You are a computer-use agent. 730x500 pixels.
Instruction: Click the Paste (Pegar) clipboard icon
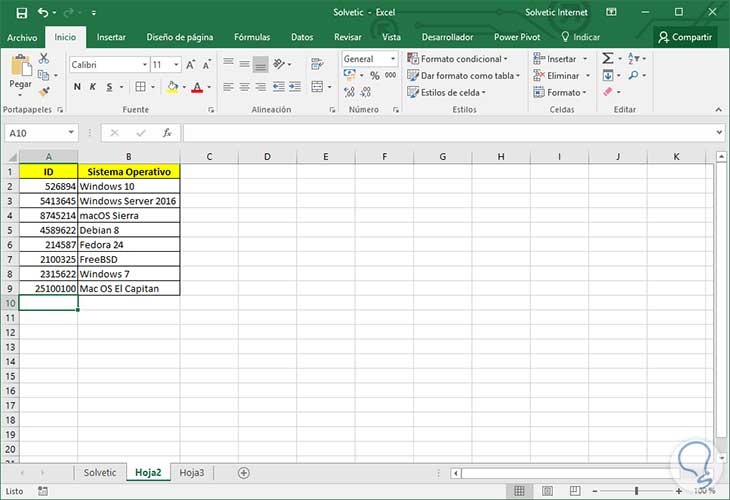(x=21, y=65)
